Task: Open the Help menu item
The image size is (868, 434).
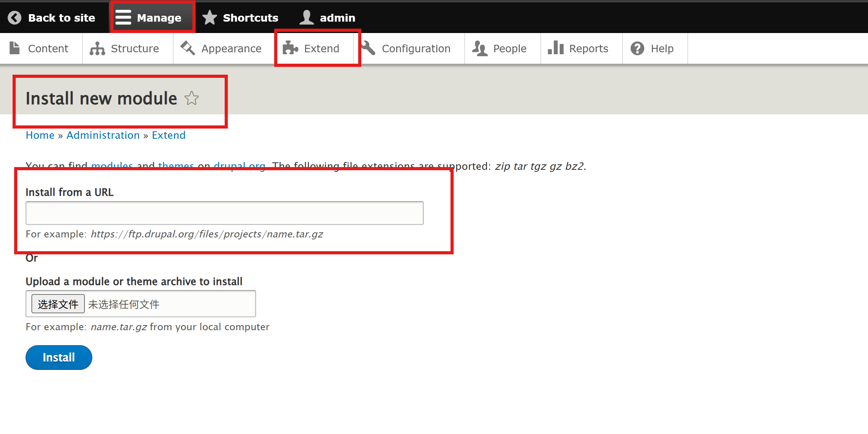Action: point(662,48)
